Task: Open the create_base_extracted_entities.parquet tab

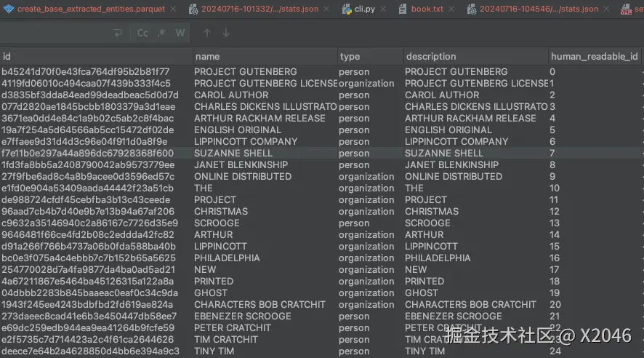Action: [x=91, y=9]
